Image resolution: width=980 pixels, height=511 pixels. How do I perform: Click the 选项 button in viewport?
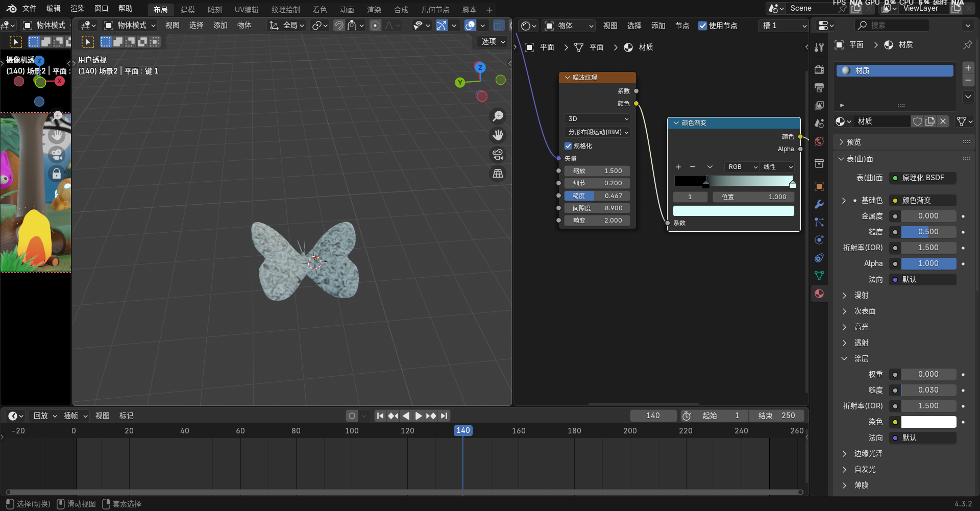point(493,41)
